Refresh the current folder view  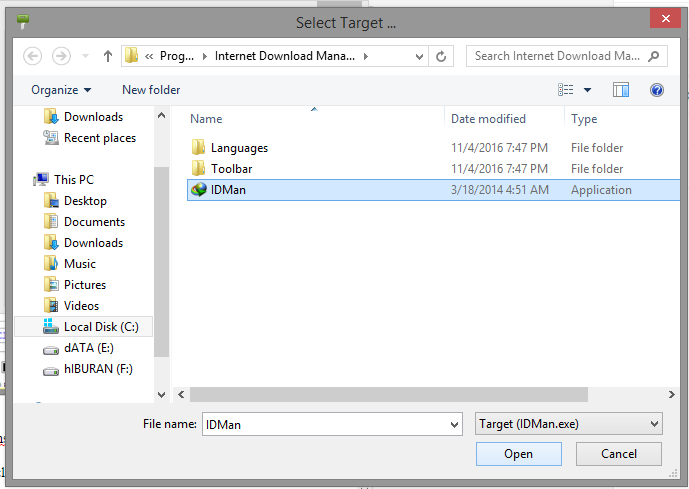point(441,56)
